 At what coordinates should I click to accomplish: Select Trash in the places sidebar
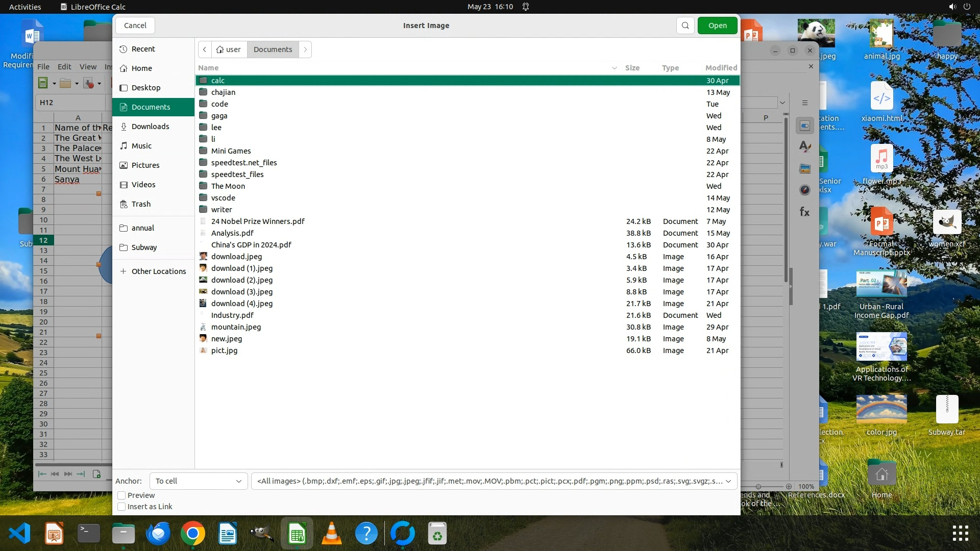point(141,204)
